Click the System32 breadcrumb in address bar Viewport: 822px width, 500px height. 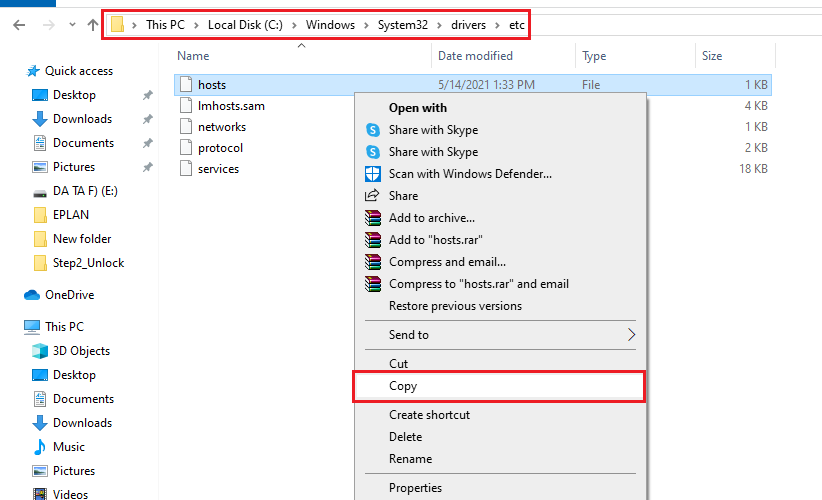pos(405,24)
